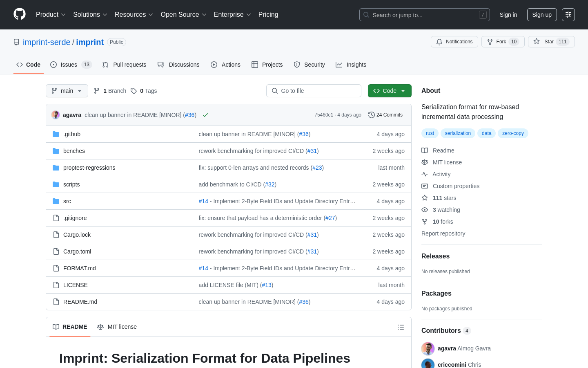Click the branch icon beside 1 Branch
Image resolution: width=588 pixels, height=368 pixels.
point(97,91)
